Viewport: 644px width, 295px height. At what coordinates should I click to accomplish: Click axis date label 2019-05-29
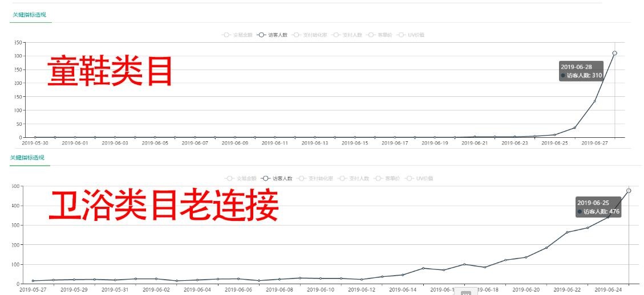tap(74, 289)
